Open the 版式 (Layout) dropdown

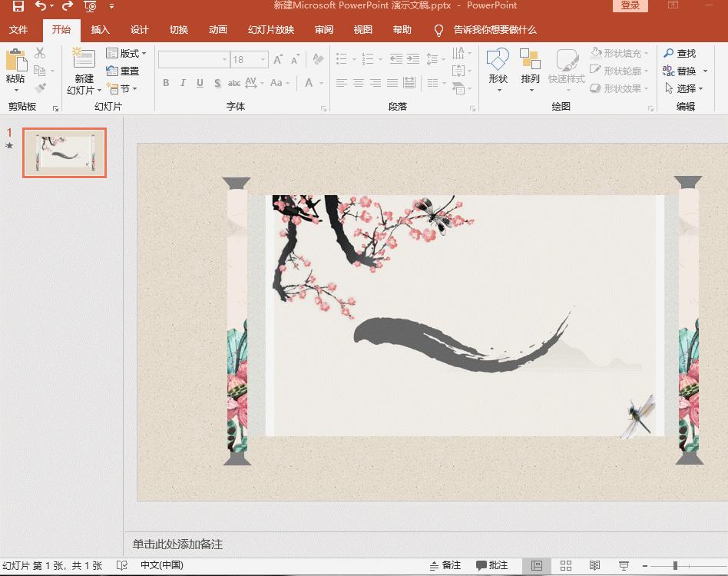click(127, 54)
